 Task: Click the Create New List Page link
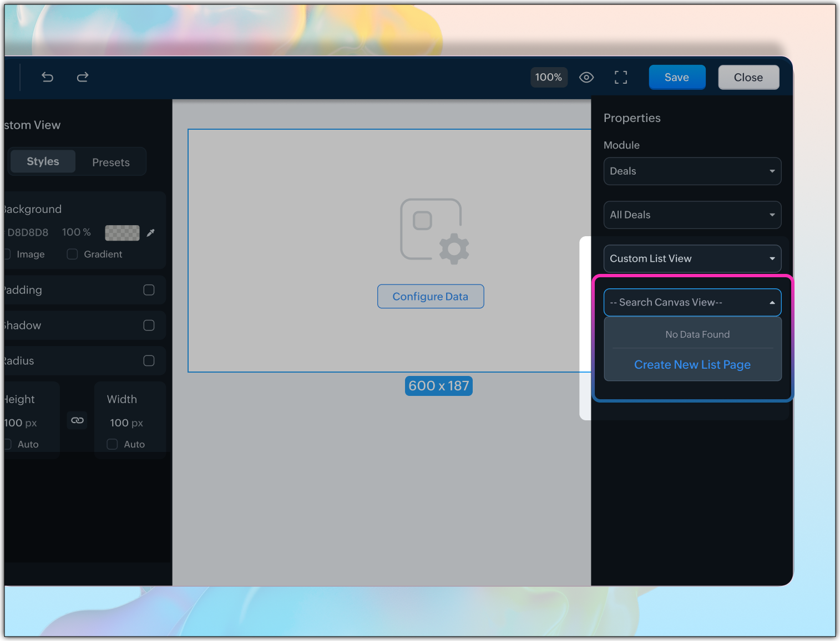692,365
